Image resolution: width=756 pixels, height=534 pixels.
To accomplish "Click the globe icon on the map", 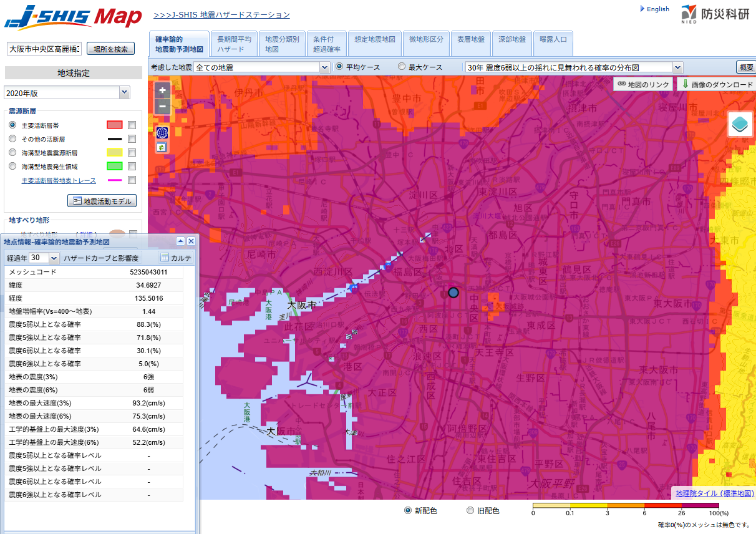I will pos(162,132).
